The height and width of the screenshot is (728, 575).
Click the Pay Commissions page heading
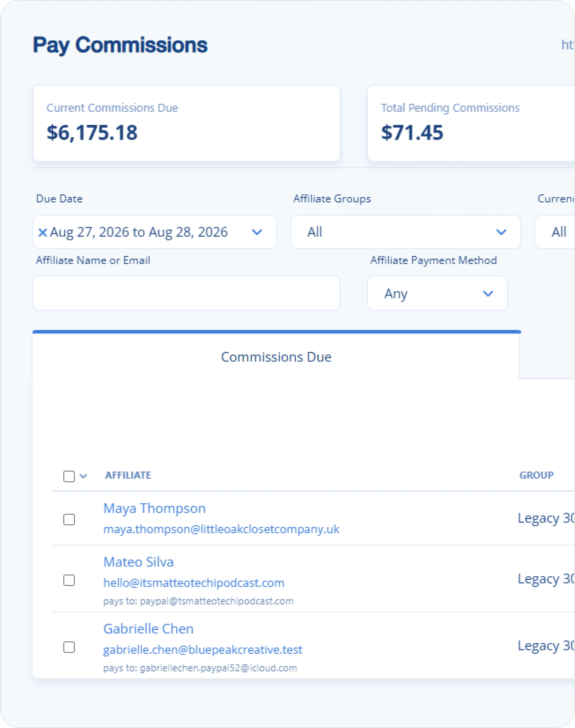pos(120,45)
